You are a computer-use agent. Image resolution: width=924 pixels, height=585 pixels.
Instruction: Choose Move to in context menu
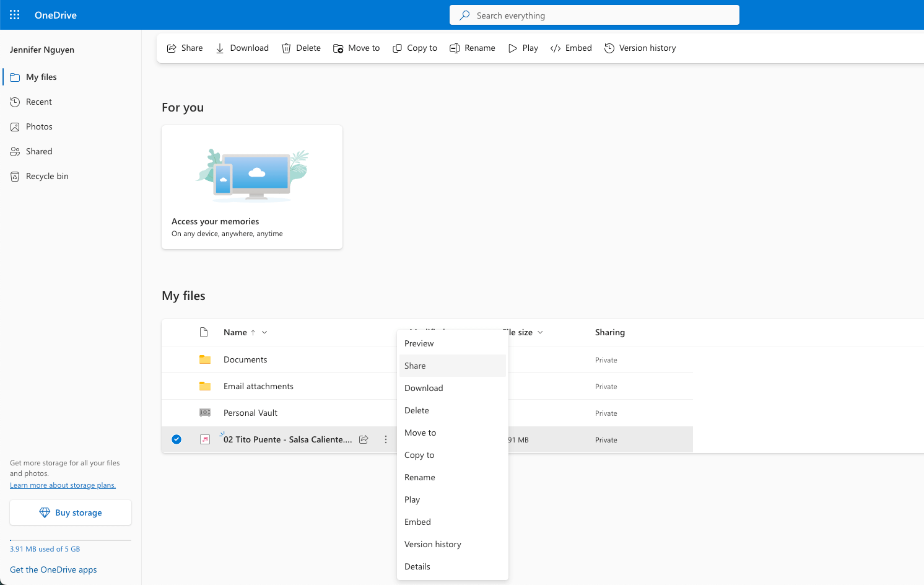coord(453,433)
